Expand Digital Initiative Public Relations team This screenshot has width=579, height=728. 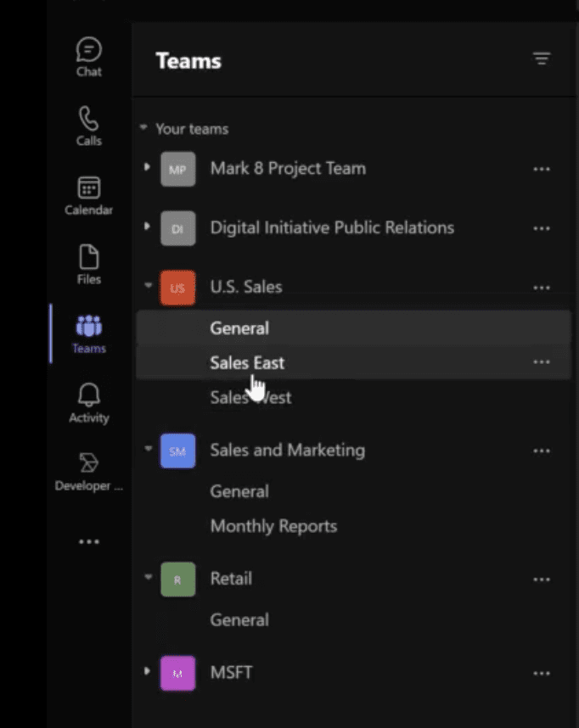[148, 226]
